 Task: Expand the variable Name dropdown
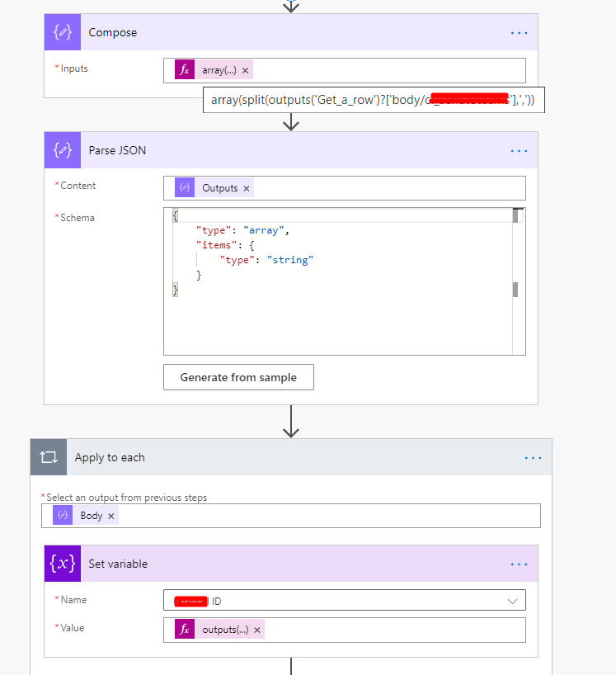(513, 601)
